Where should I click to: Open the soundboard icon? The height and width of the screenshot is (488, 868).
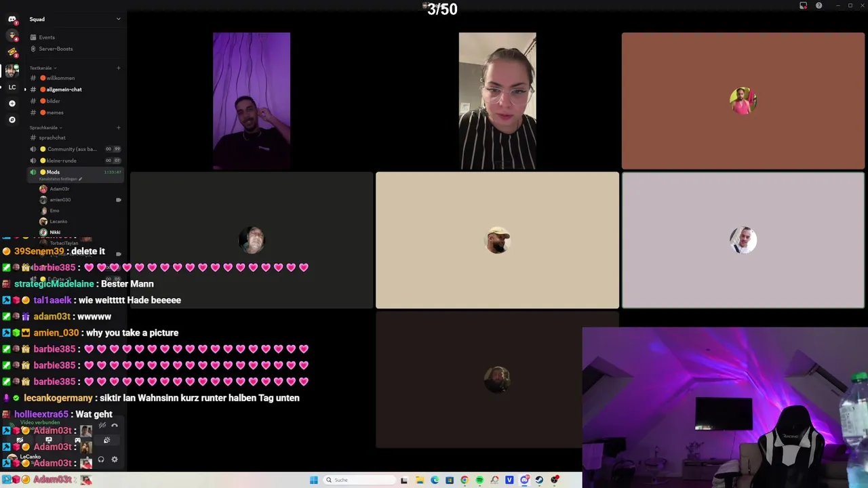pyautogui.click(x=106, y=440)
